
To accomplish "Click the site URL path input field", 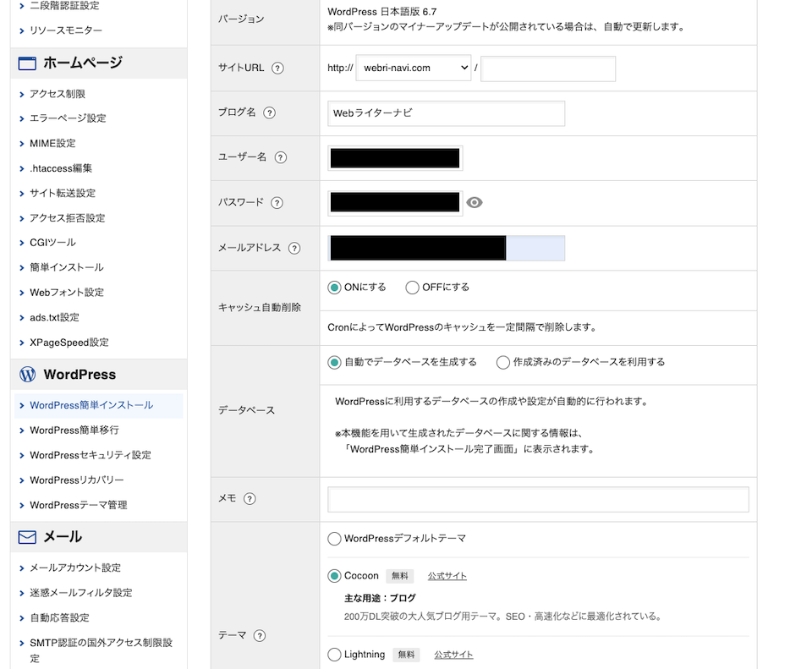I will point(548,69).
